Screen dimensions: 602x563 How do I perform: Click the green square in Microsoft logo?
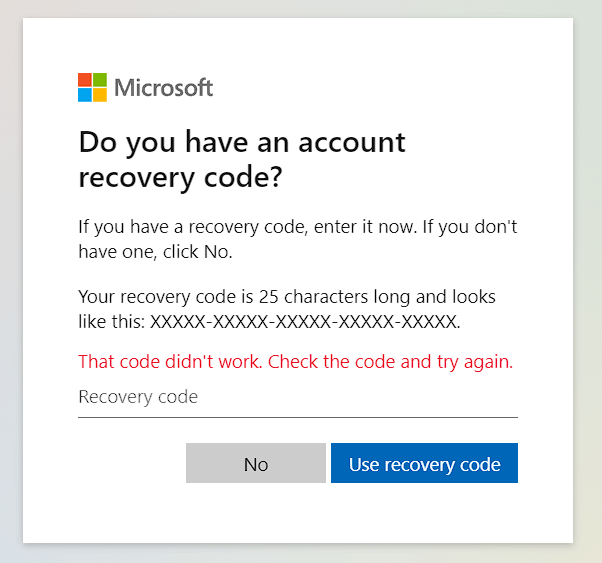(100, 80)
